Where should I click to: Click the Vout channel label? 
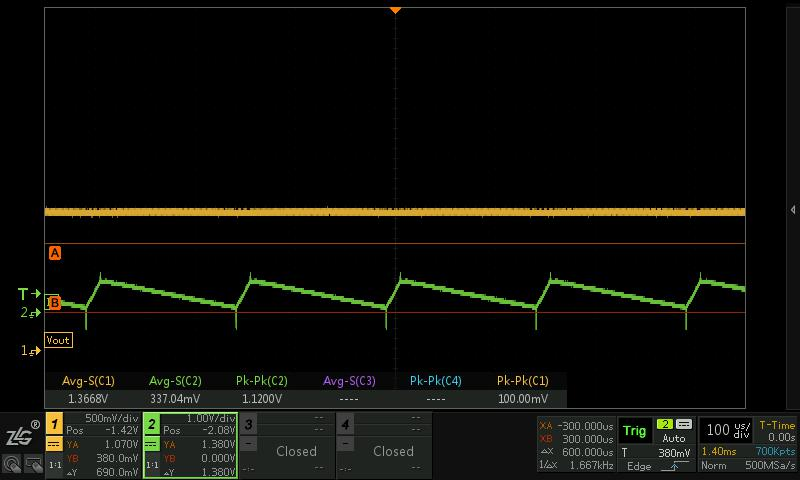click(58, 340)
